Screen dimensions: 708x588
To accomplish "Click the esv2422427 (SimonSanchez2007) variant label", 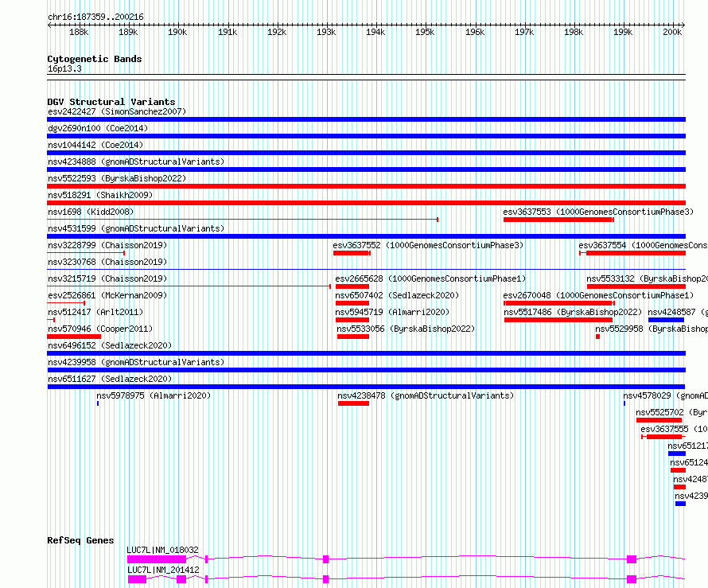I will (x=117, y=111).
